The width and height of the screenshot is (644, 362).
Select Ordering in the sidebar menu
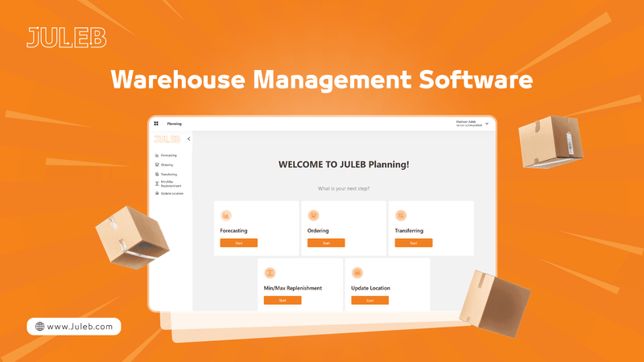[x=167, y=165]
